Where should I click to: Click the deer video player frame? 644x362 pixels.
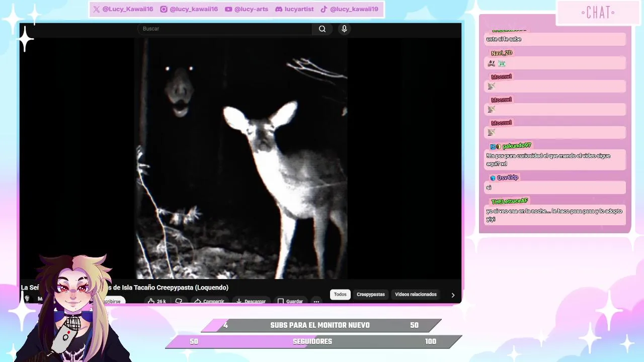click(x=241, y=158)
